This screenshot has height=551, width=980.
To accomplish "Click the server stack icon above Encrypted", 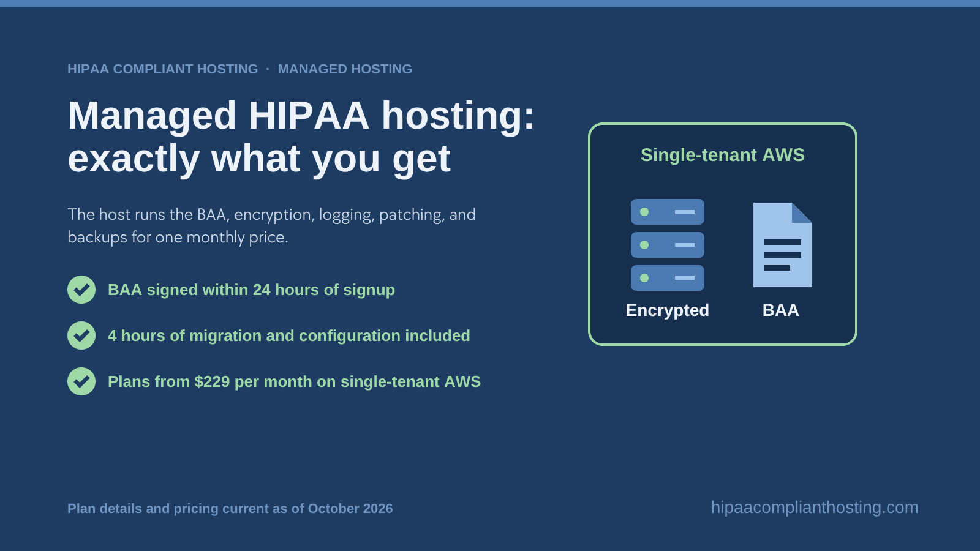I will [668, 245].
